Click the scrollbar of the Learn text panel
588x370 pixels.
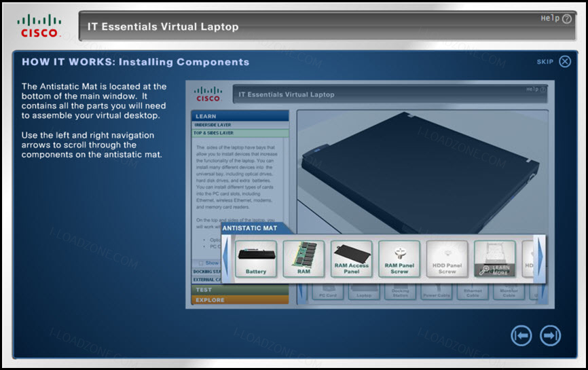(286, 180)
